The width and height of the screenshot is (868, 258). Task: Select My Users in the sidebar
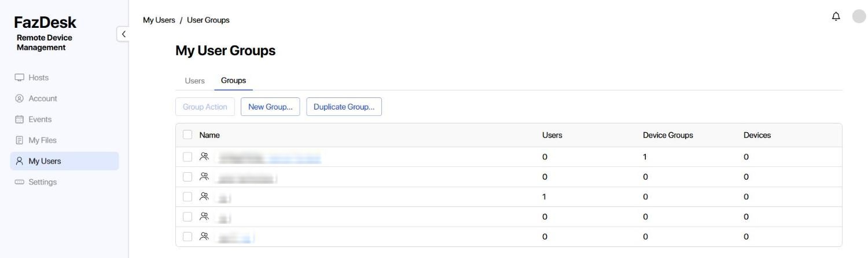tap(64, 161)
